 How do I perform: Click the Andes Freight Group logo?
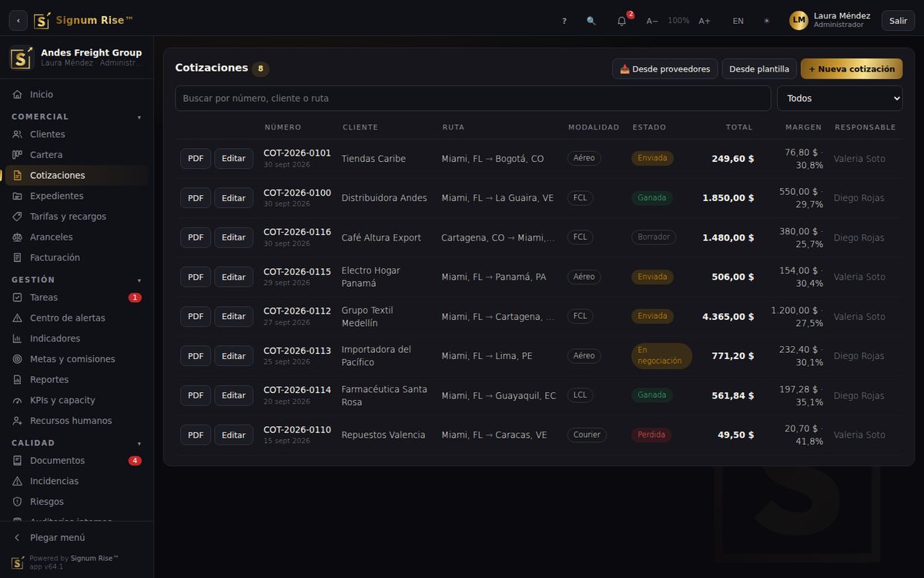(x=22, y=58)
